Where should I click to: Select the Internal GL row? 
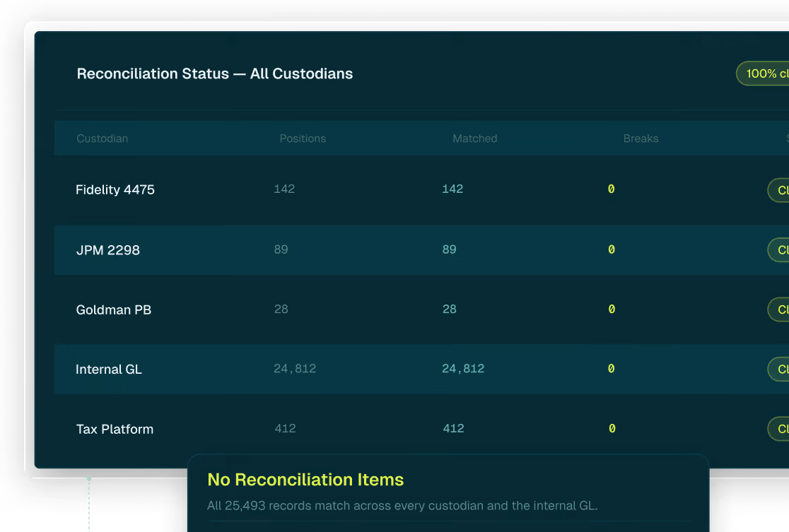pos(421,369)
